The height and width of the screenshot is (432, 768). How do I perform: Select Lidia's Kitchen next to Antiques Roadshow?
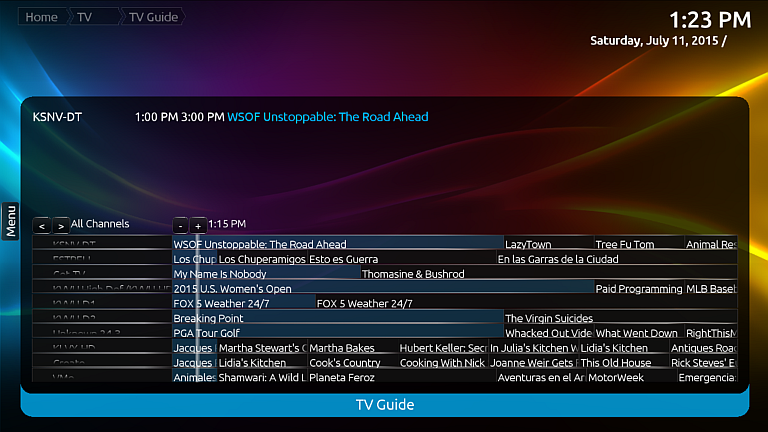pyautogui.click(x=624, y=348)
